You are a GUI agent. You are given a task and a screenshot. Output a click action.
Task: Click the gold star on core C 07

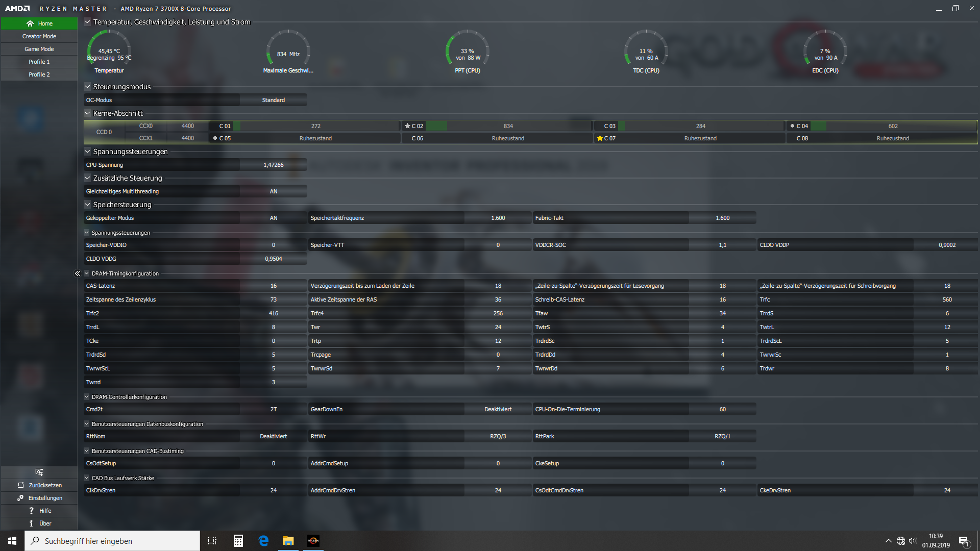click(x=600, y=138)
